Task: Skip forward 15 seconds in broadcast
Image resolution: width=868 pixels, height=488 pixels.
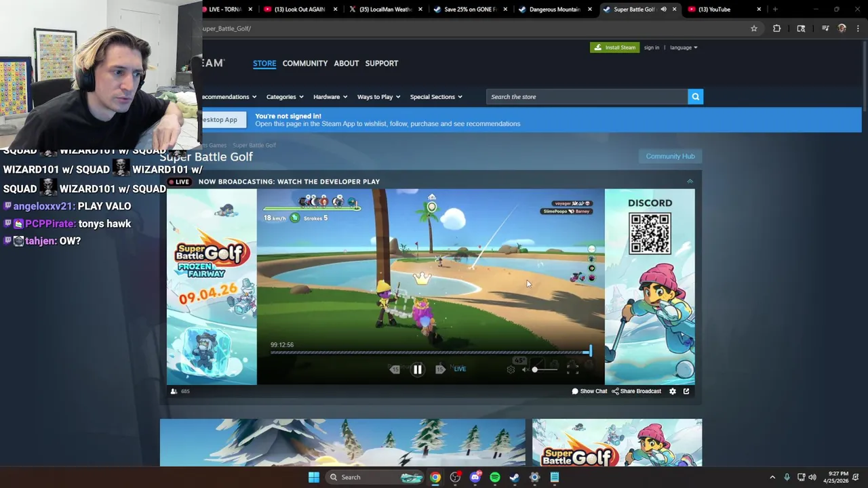Action: (440, 369)
